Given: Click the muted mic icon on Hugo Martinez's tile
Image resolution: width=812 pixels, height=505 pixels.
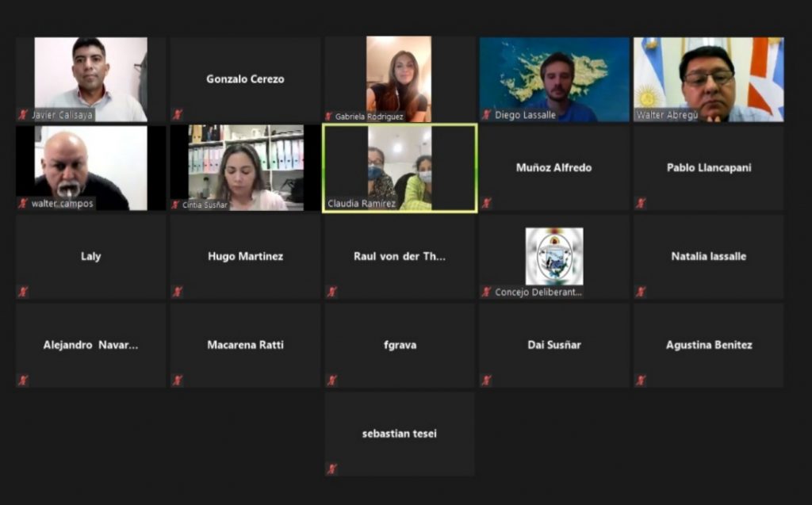Looking at the screenshot, I should point(178,292).
